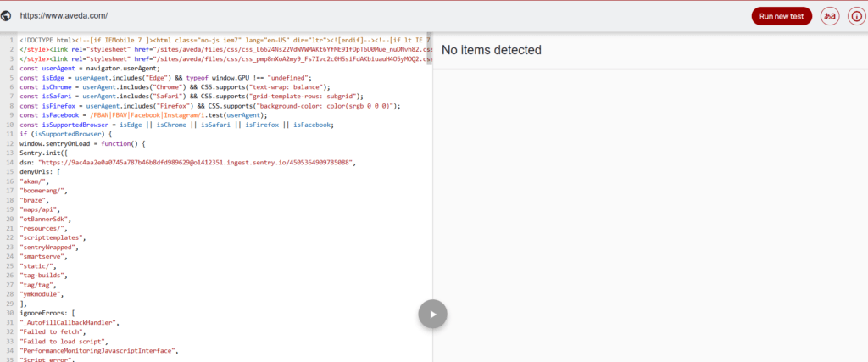Screen dimensions: 868x362
Task: Click line number 14 in the gutter
Action: [x=10, y=162]
